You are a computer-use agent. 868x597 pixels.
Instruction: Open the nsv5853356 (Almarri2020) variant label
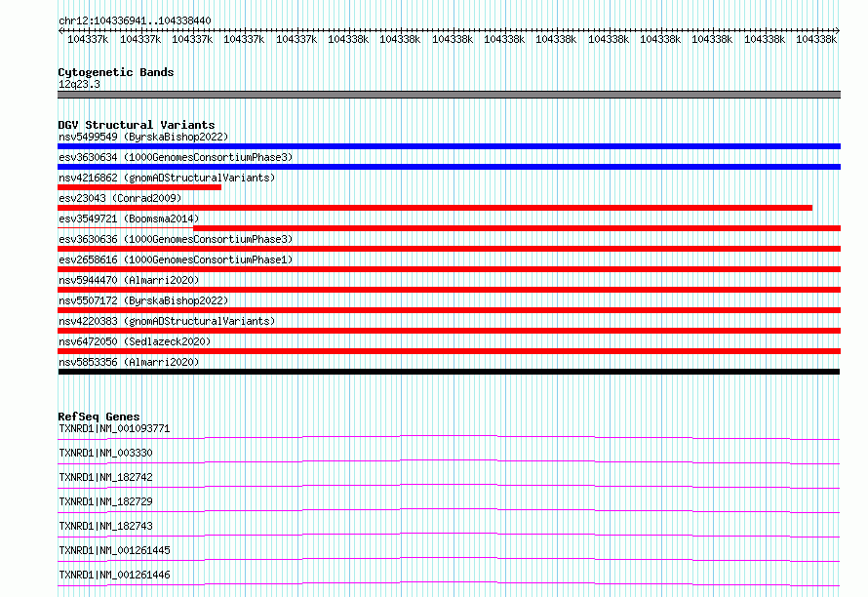click(129, 362)
